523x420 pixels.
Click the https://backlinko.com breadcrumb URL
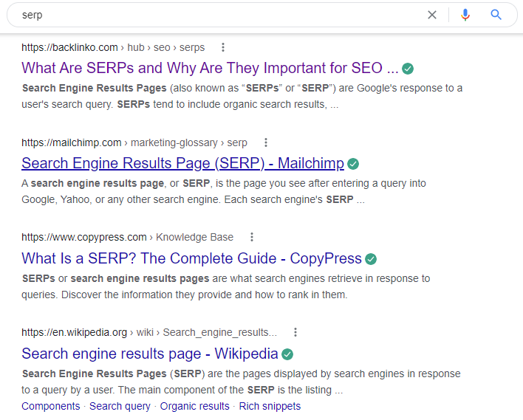tap(69, 48)
